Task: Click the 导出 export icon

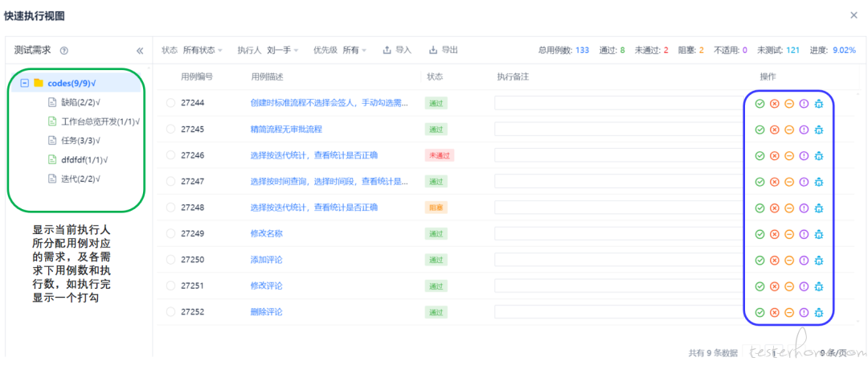Action: (434, 50)
